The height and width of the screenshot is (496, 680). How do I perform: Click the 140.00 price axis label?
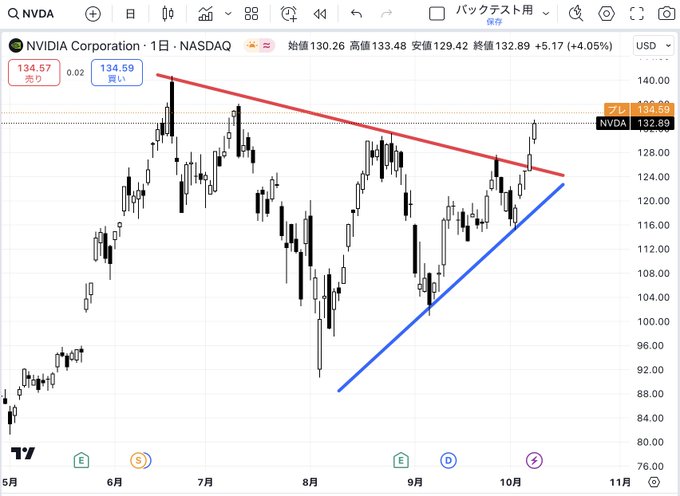point(653,80)
